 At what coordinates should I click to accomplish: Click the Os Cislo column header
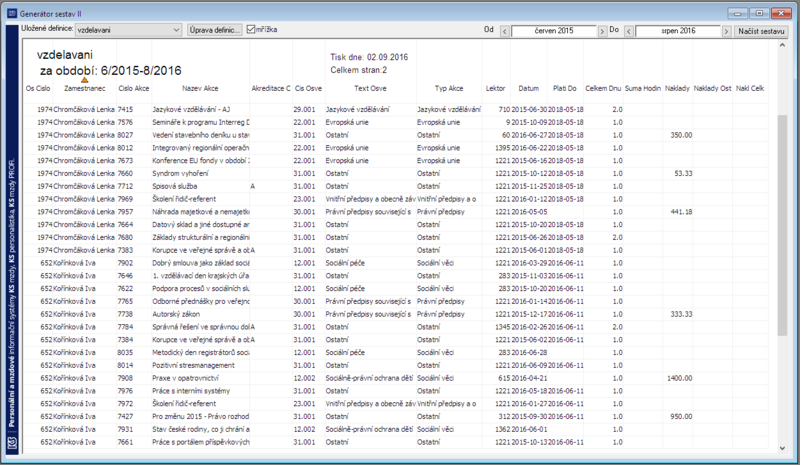point(38,88)
